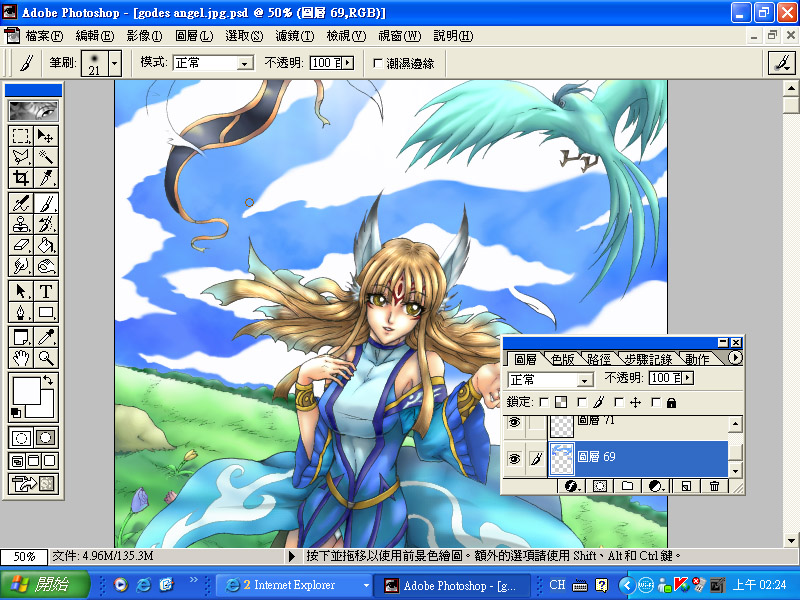Select the Clone Stamp tool
The image size is (800, 600).
coord(21,224)
